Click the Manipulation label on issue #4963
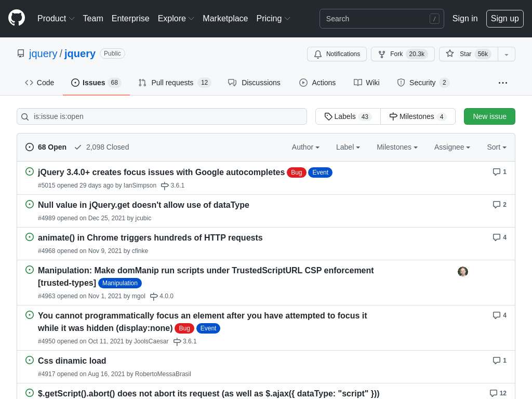Image resolution: width=532 pixels, height=399 pixels. 120,283
